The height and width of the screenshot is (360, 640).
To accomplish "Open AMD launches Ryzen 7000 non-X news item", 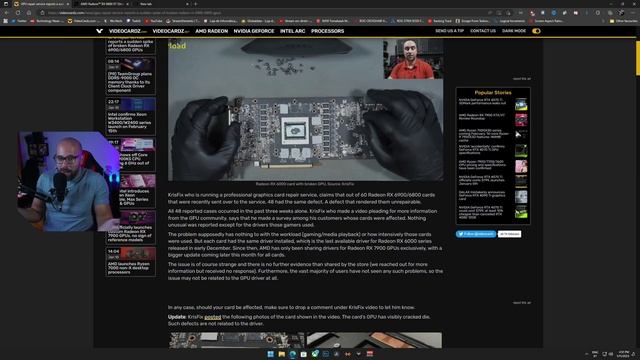I will [x=131, y=261].
